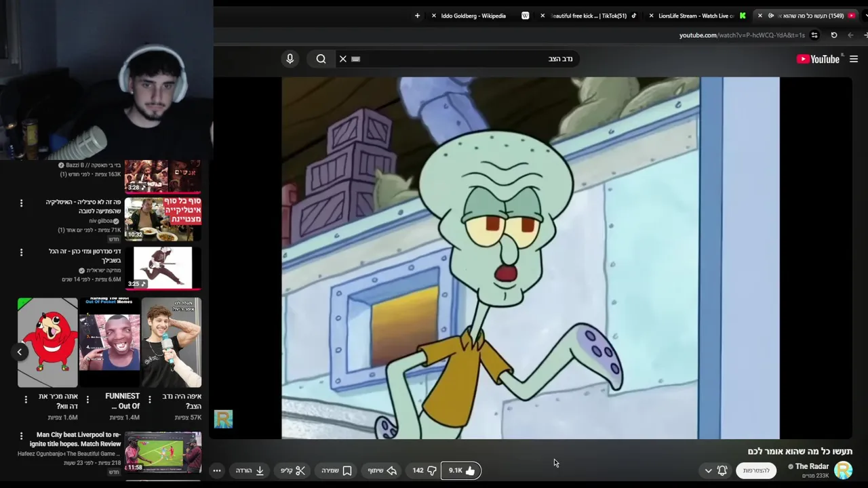Open site settings icon in address bar
Screen dimensions: 868x488
[x=814, y=35]
